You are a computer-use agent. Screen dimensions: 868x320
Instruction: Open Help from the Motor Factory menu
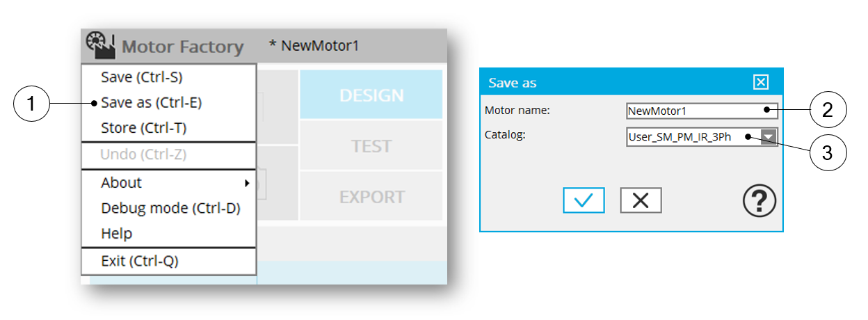(117, 234)
